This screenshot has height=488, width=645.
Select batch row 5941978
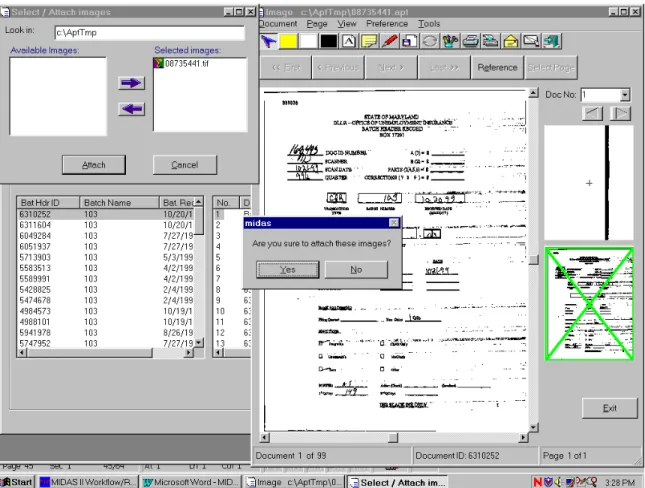pos(105,332)
